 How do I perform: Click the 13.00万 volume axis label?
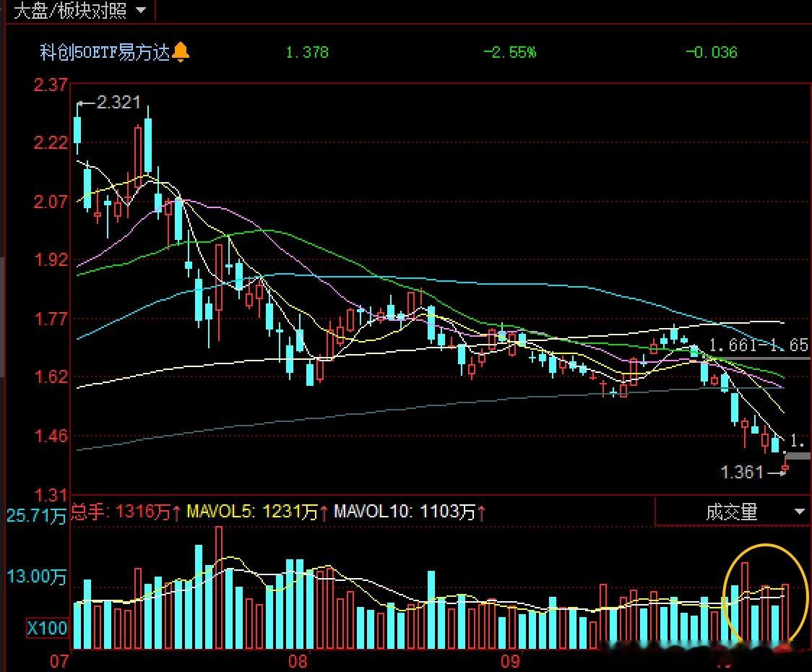point(36,576)
